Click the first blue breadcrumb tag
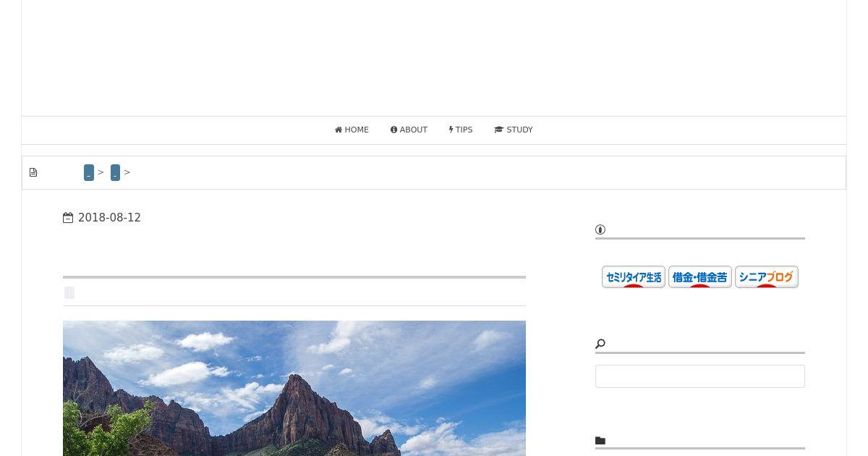Viewport: 868px width, 456px height. click(89, 172)
